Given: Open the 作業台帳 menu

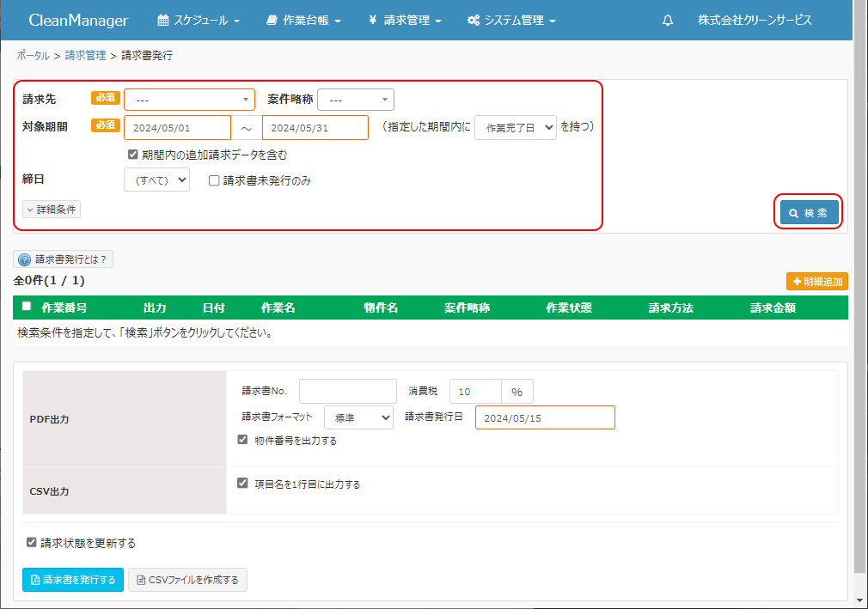Looking at the screenshot, I should click(303, 21).
